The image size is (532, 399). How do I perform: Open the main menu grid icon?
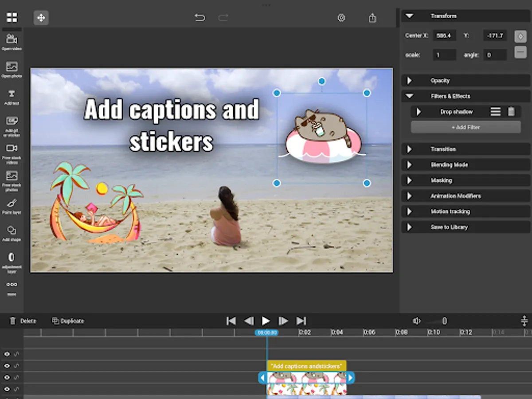click(x=12, y=18)
